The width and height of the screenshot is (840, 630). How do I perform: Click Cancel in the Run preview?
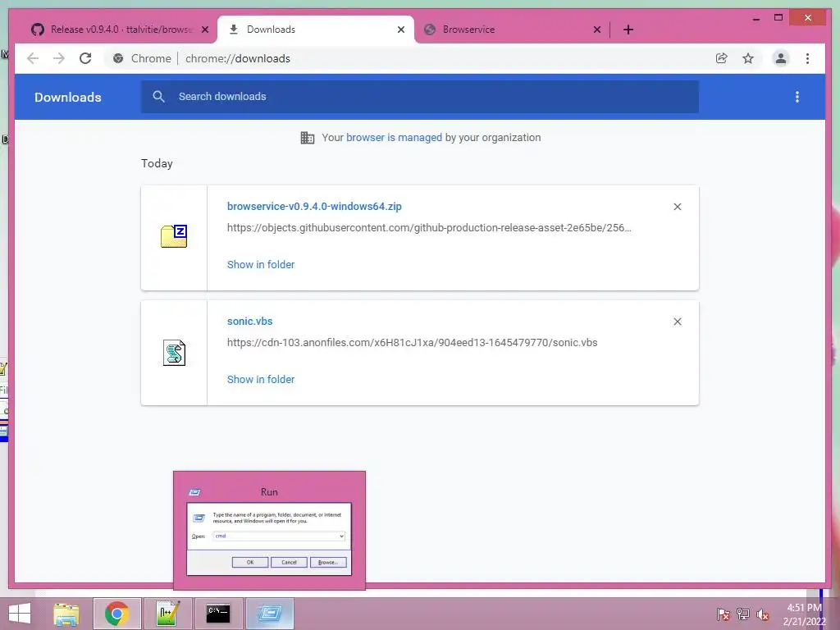coord(290,562)
